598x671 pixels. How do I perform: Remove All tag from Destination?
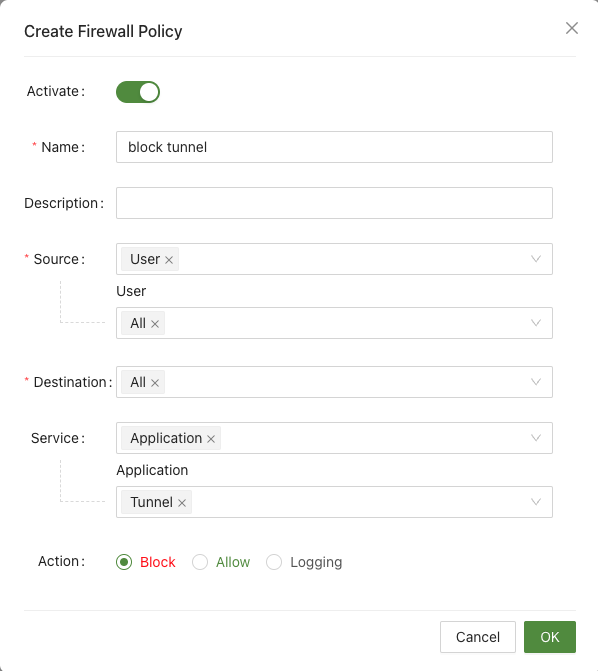(x=155, y=383)
